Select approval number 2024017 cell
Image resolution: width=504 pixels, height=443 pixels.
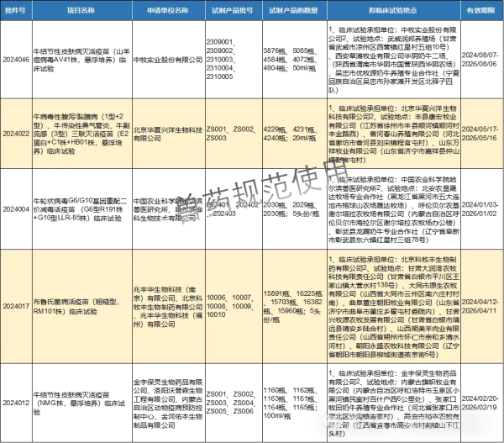click(x=16, y=306)
